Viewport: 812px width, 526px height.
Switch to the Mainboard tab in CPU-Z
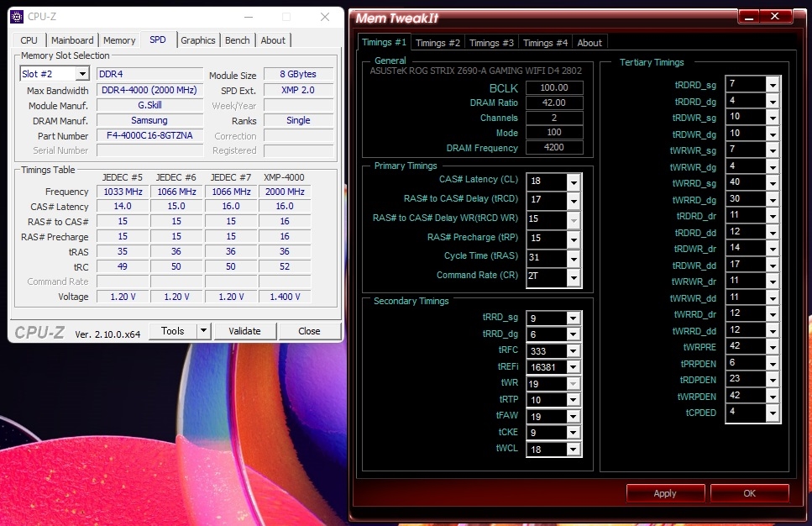click(x=72, y=40)
